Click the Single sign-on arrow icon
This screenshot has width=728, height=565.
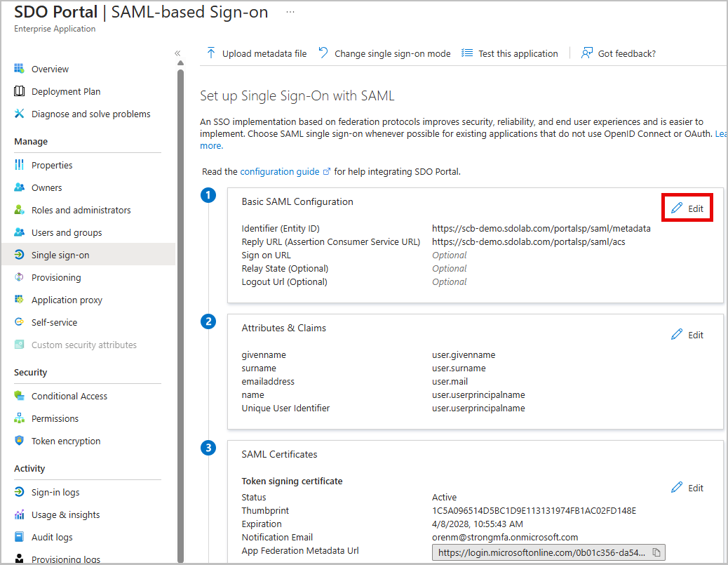[x=19, y=255]
